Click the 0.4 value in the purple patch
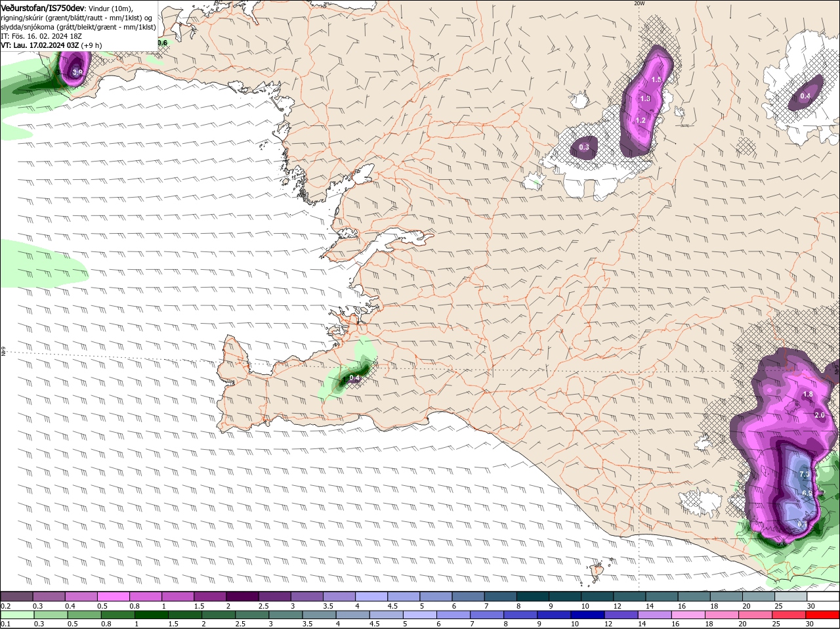This screenshot has height=629, width=840. coord(805,96)
